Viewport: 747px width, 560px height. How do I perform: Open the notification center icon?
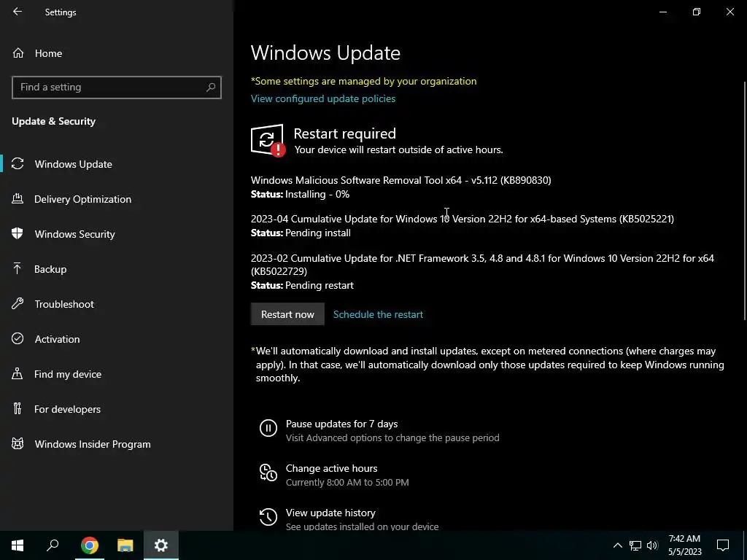tap(723, 545)
